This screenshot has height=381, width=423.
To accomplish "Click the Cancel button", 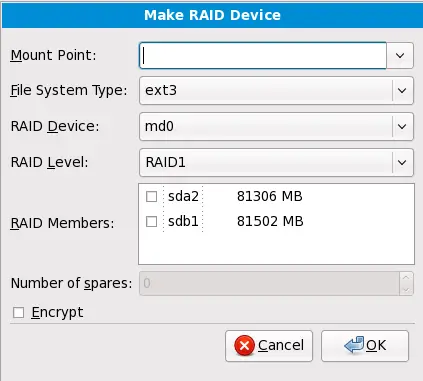I will pos(269,346).
